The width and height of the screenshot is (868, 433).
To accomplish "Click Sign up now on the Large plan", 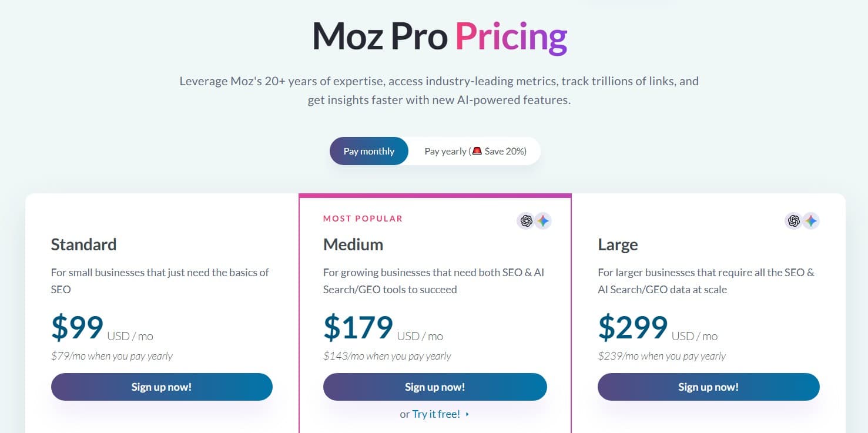I will 708,387.
